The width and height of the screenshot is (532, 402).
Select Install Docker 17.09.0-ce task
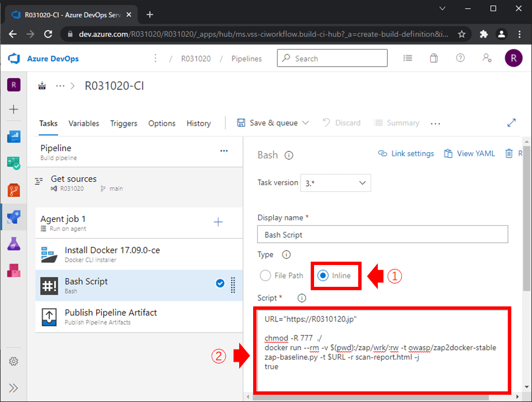139,254
